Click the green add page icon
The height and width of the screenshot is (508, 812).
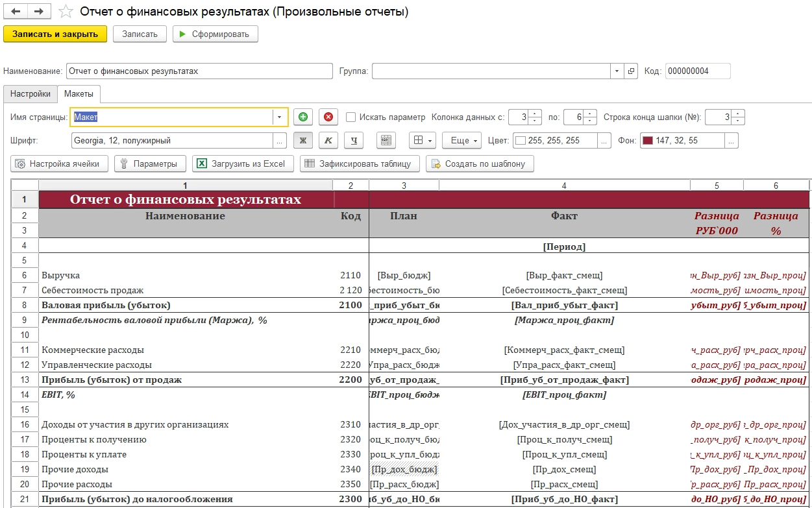(x=302, y=117)
